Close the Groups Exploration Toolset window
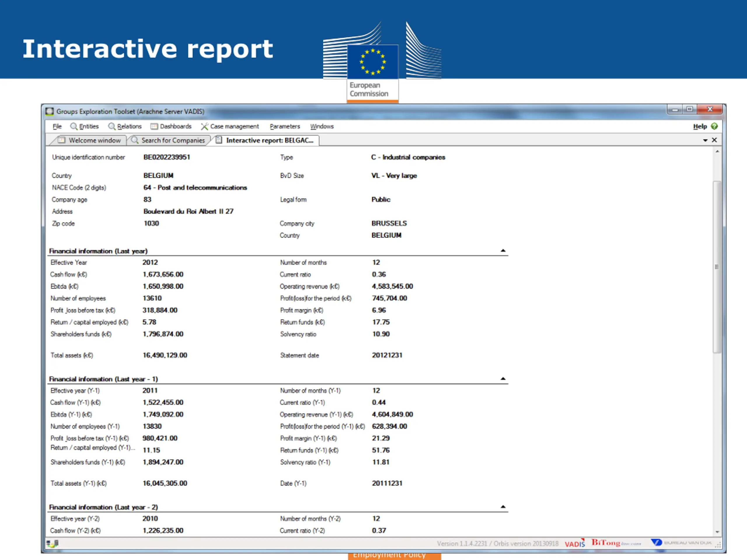This screenshot has width=747, height=560. tap(710, 109)
